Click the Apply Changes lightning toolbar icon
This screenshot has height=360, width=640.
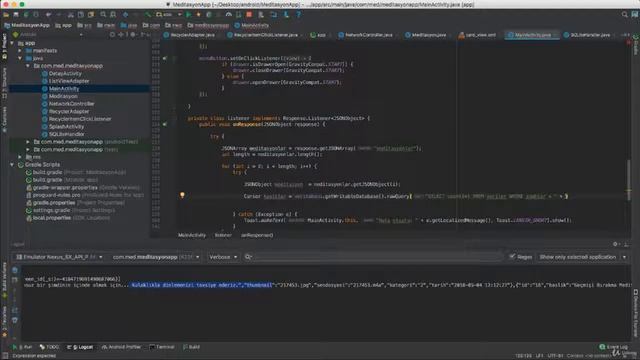click(x=198, y=15)
